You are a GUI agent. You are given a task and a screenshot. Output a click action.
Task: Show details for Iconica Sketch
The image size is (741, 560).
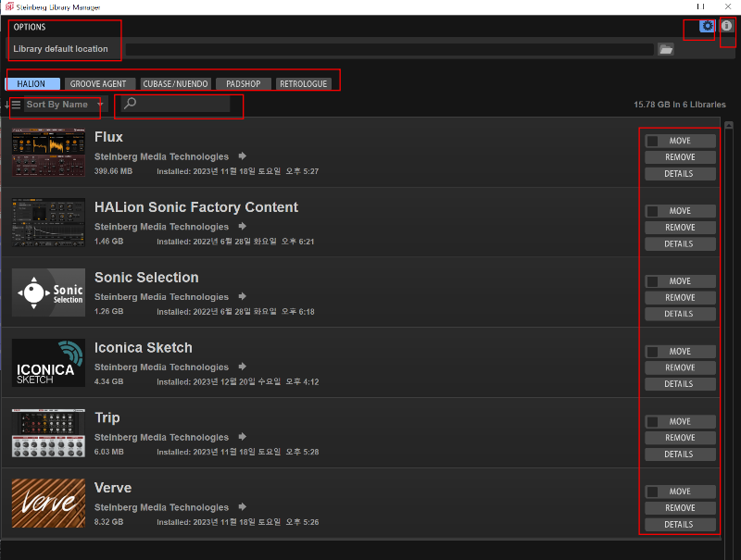coord(680,384)
